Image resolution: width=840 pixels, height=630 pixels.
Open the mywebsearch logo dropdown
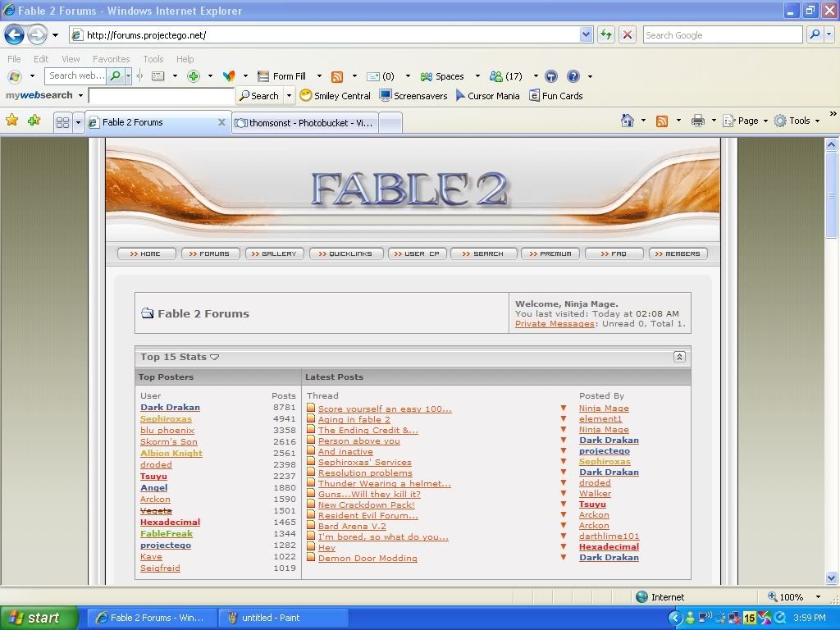click(81, 96)
